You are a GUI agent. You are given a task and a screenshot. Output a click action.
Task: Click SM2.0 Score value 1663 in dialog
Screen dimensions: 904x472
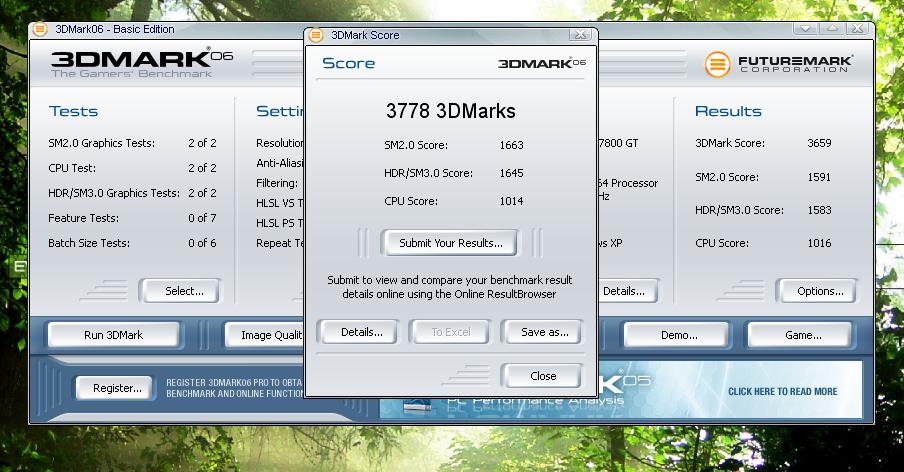click(511, 145)
